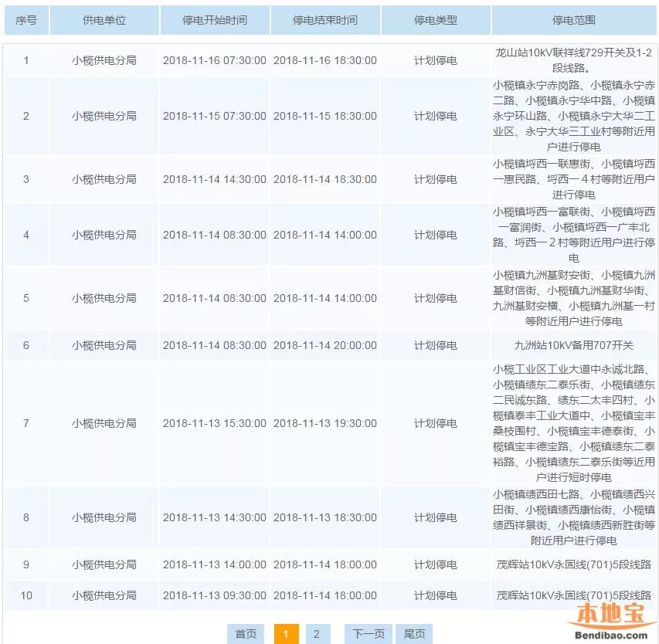This screenshot has height=644, width=659.
Task: Click end time 2018-11-13 19:30:00 cell
Action: [x=325, y=423]
